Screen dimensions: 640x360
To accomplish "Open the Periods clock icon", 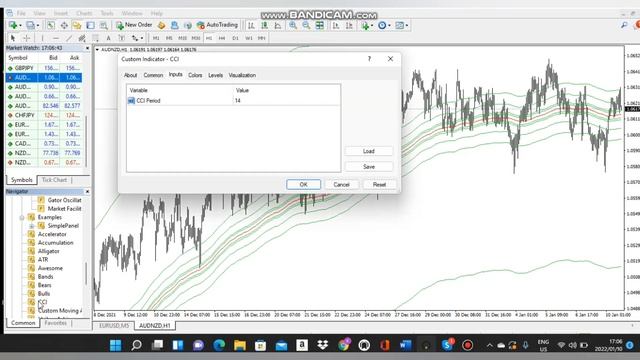I will click(382, 25).
